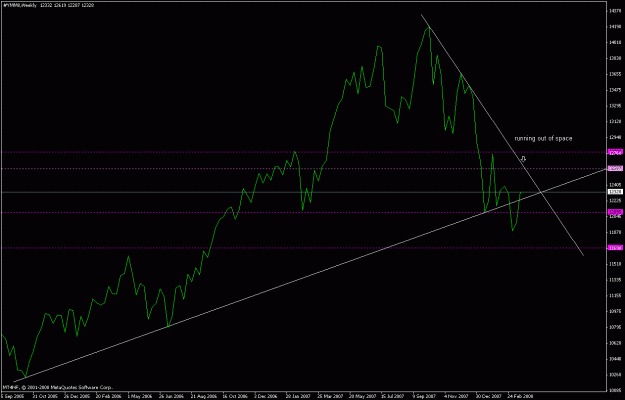
Task: Click the 30 Dec 2007 date label
Action: (x=489, y=396)
